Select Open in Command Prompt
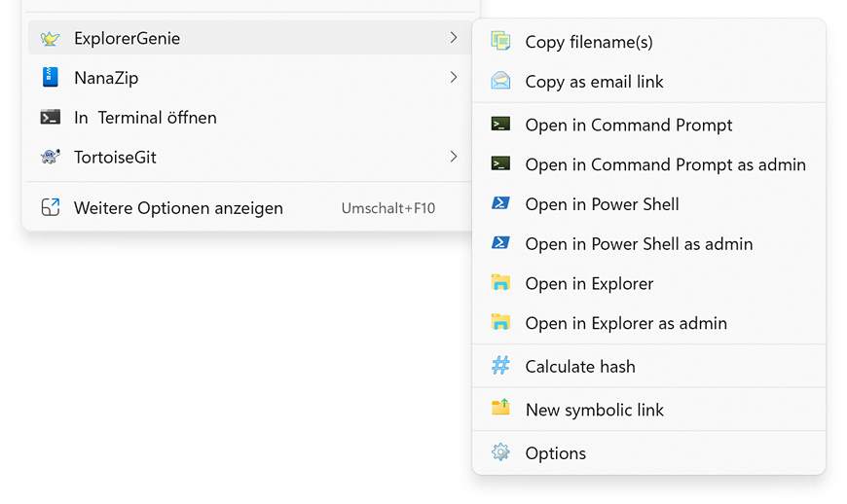The image size is (847, 504). (x=649, y=125)
